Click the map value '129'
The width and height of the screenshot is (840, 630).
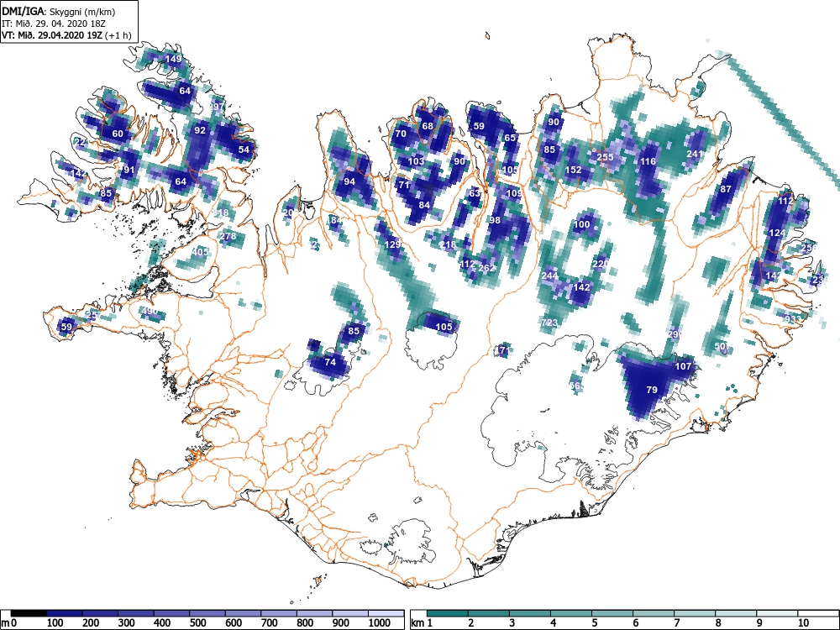point(392,244)
